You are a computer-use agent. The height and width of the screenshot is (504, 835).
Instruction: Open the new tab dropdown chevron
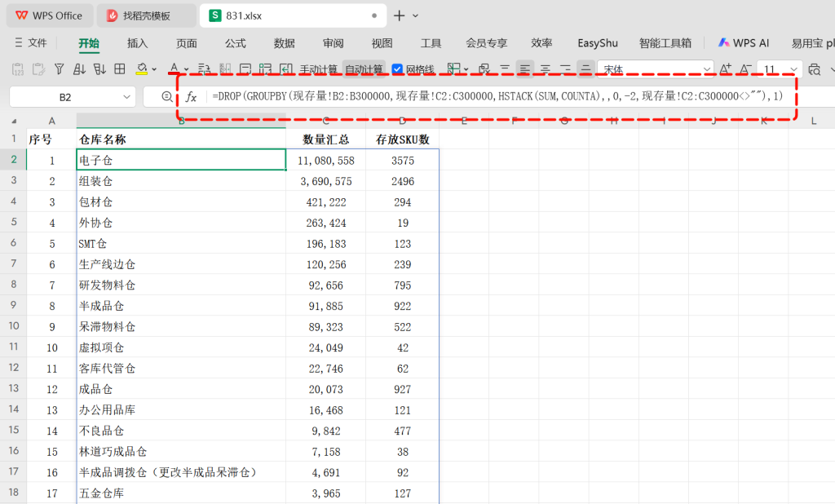pos(415,16)
